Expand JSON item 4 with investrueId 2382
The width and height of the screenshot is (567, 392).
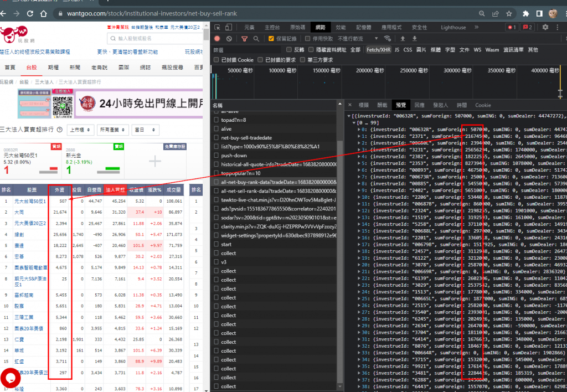click(359, 157)
